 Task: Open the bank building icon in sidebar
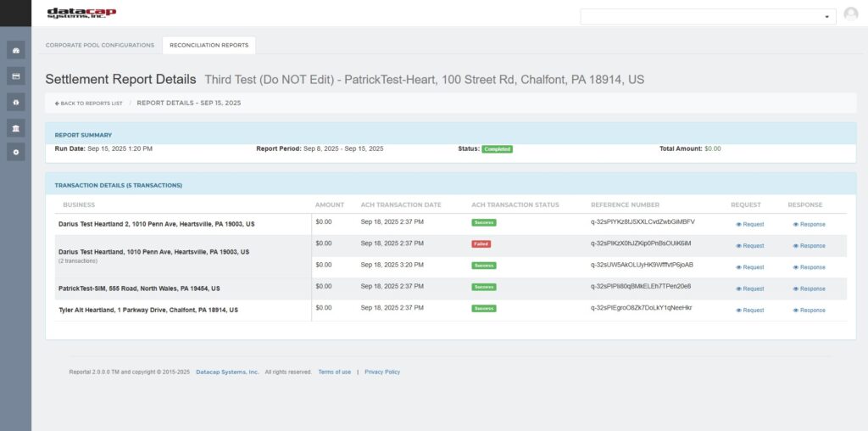click(x=15, y=127)
